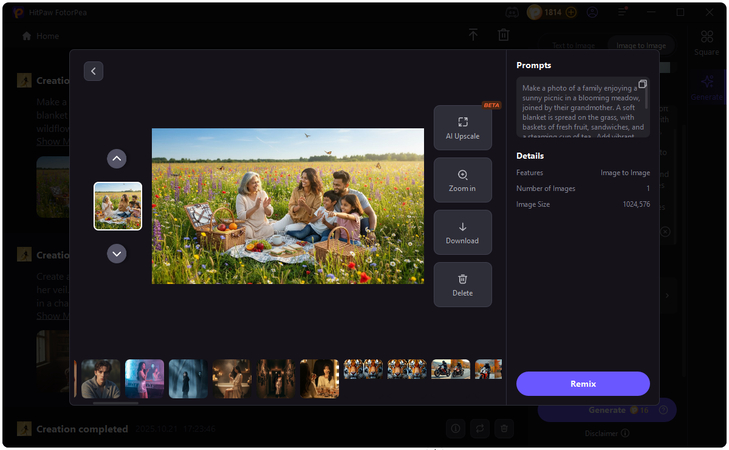
Task: Add credits with the plus icon
Action: point(571,12)
